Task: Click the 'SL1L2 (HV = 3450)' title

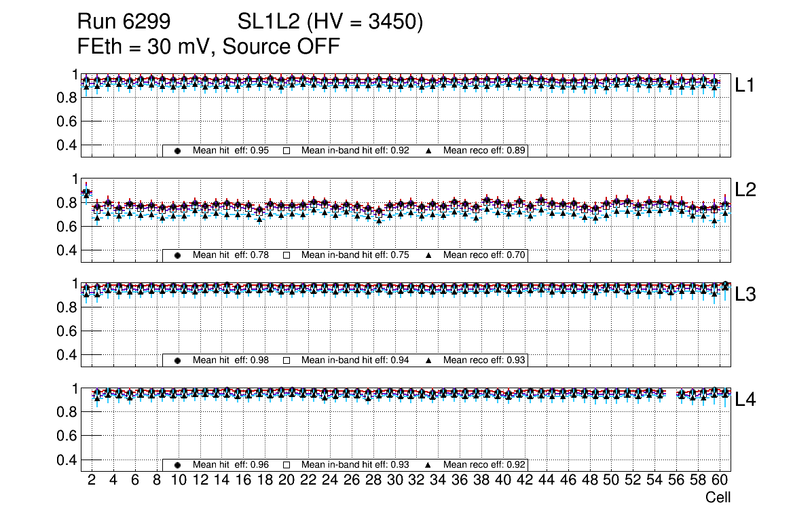Action: [x=330, y=22]
